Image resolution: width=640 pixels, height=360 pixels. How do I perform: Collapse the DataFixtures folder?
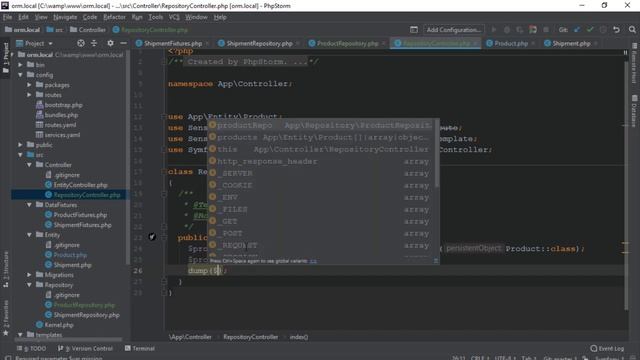(29, 205)
